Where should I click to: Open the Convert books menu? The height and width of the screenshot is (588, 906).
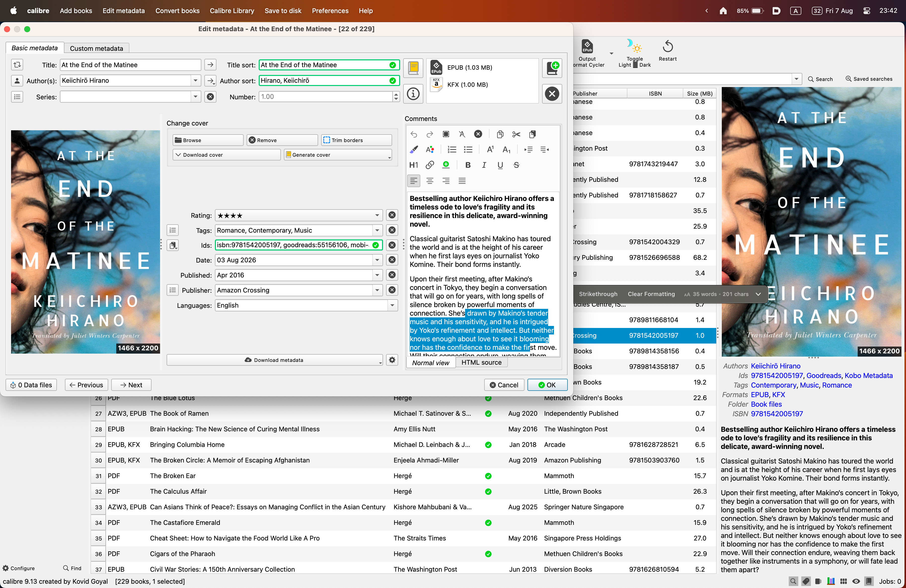(x=177, y=11)
